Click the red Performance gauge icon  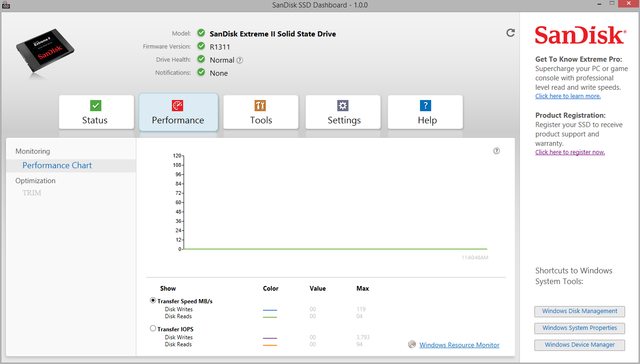pos(178,106)
